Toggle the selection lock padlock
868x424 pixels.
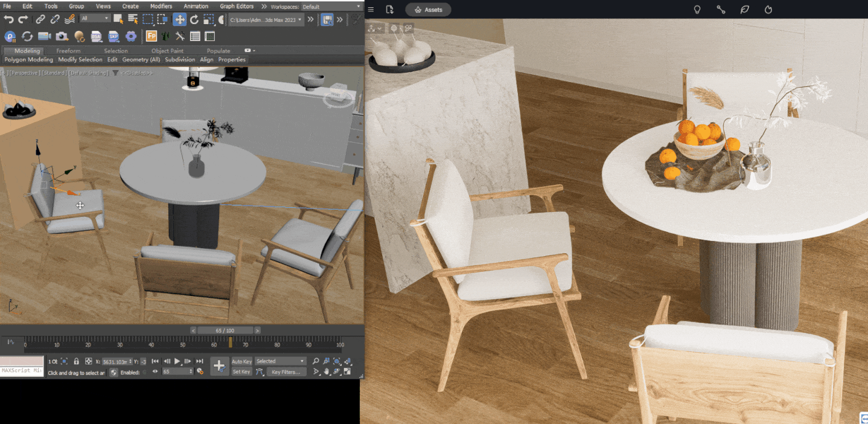(x=76, y=361)
